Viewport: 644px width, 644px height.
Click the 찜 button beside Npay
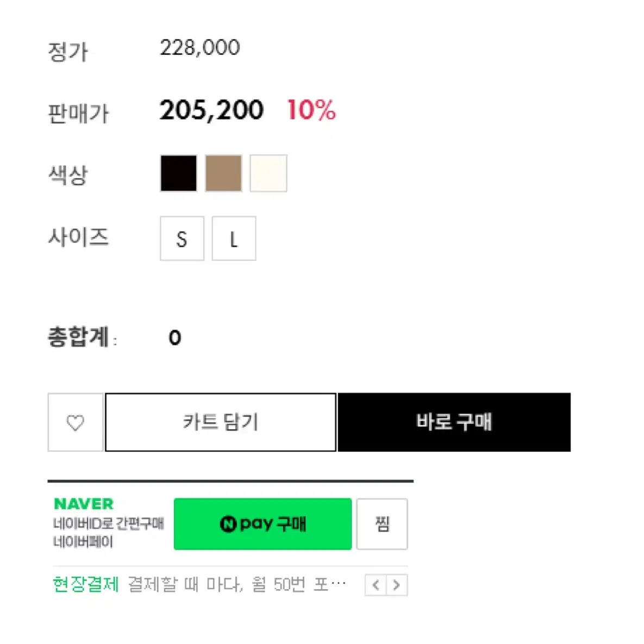coord(382,524)
